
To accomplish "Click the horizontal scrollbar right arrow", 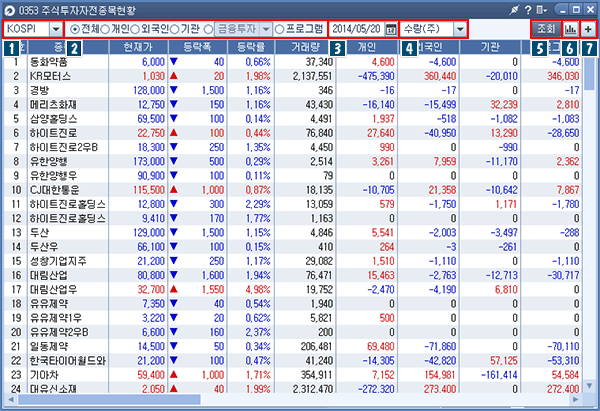I will (x=576, y=400).
